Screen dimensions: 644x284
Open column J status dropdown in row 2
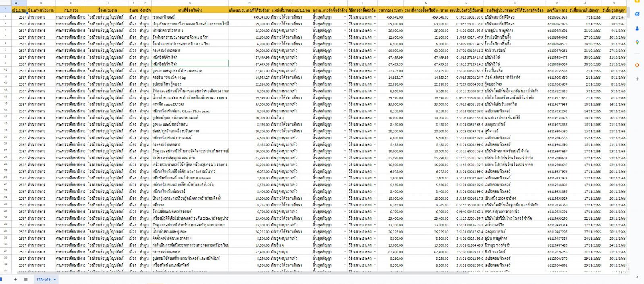(345, 17)
